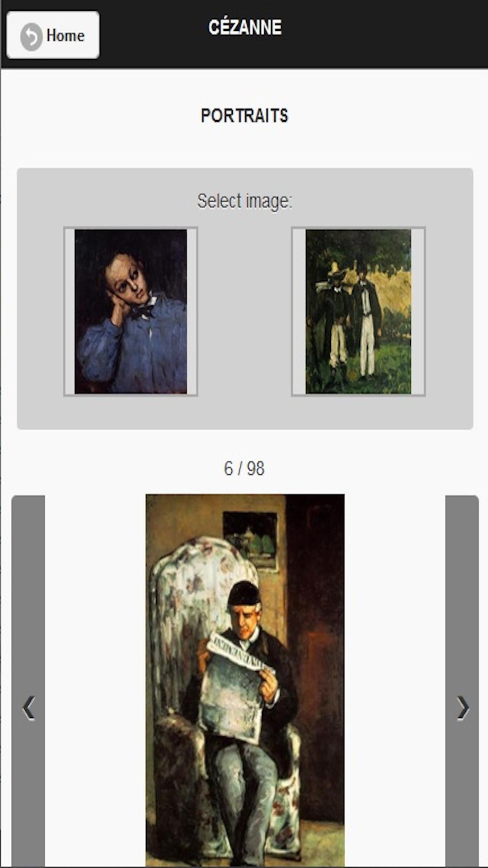Image resolution: width=488 pixels, height=868 pixels.
Task: Click the 6 / 98 image counter
Action: tap(244, 469)
